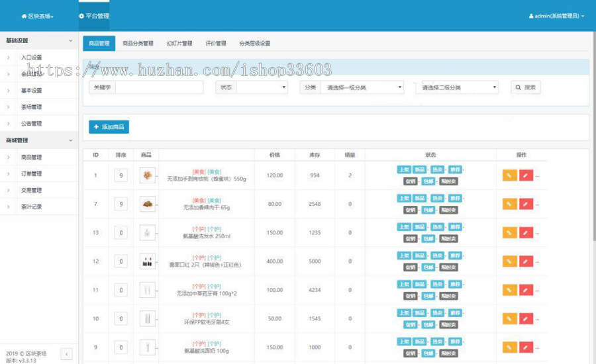
Task: Expand the chevron beside 入口设置
Action: [x=9, y=58]
